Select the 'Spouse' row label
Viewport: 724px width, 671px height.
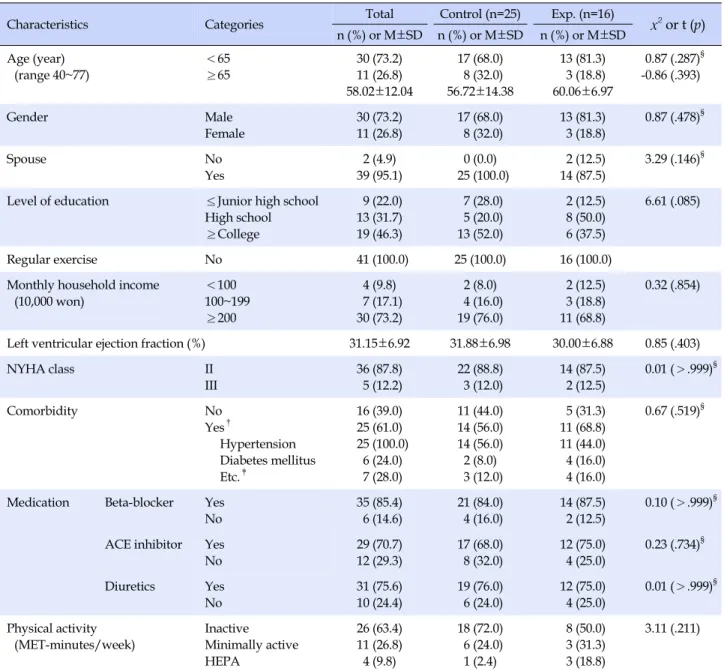26,159
